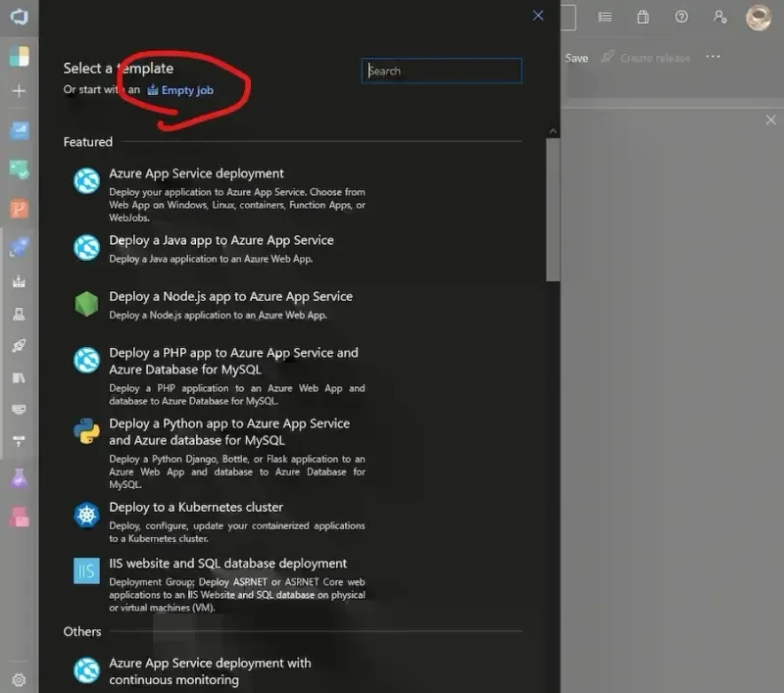Focus the template Search box
Viewport: 784px width, 693px height.
point(442,71)
